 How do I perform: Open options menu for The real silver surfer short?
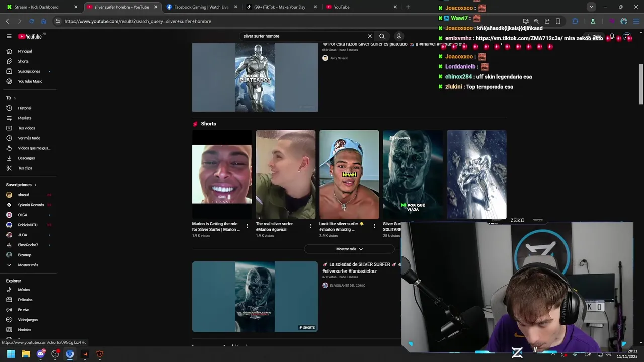[x=311, y=226]
